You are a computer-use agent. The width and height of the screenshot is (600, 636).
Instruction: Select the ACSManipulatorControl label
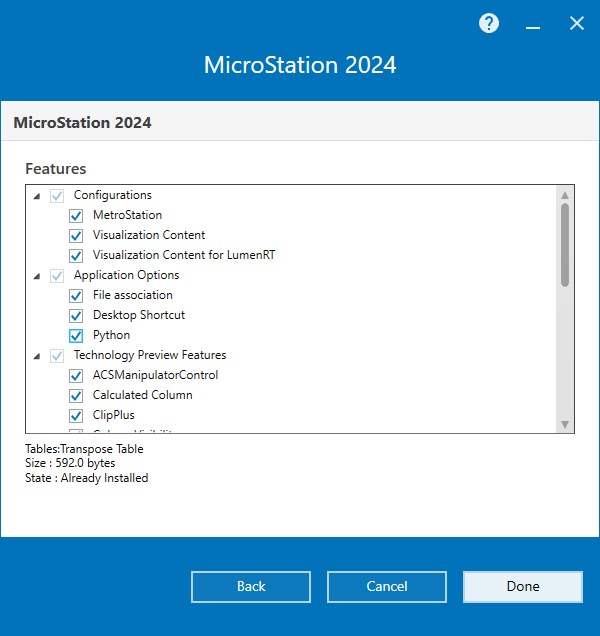coord(155,375)
